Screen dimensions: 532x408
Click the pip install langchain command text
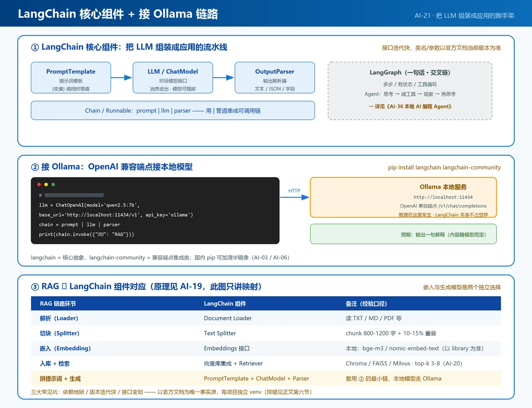point(444,167)
